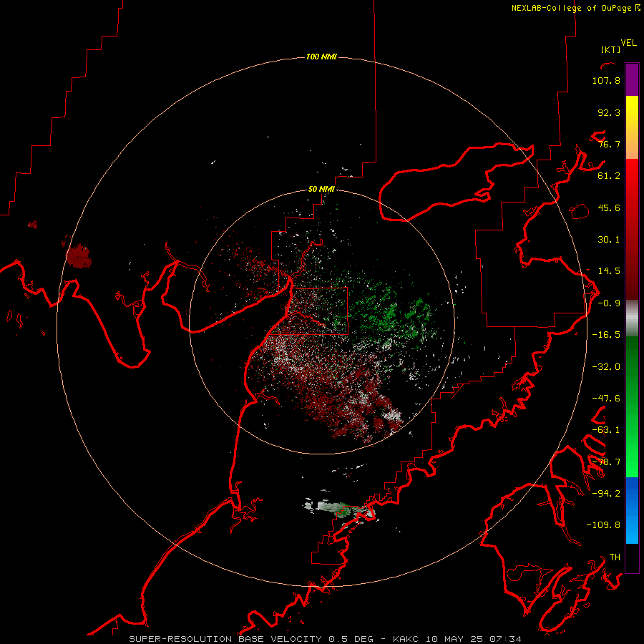644x644 pixels.
Task: Pick the blue segment of the color bar
Action: coord(632,510)
